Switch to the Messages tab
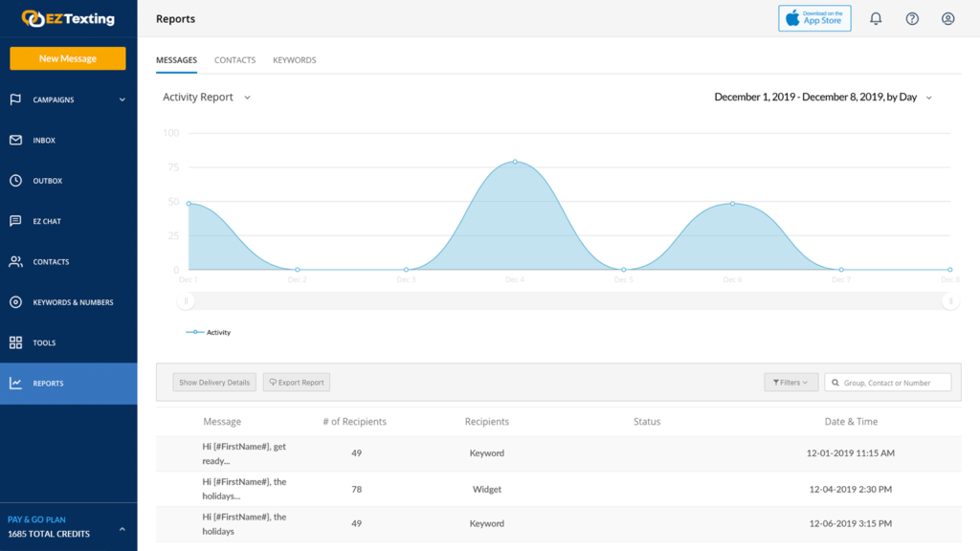Image resolution: width=980 pixels, height=551 pixels. pyautogui.click(x=176, y=60)
